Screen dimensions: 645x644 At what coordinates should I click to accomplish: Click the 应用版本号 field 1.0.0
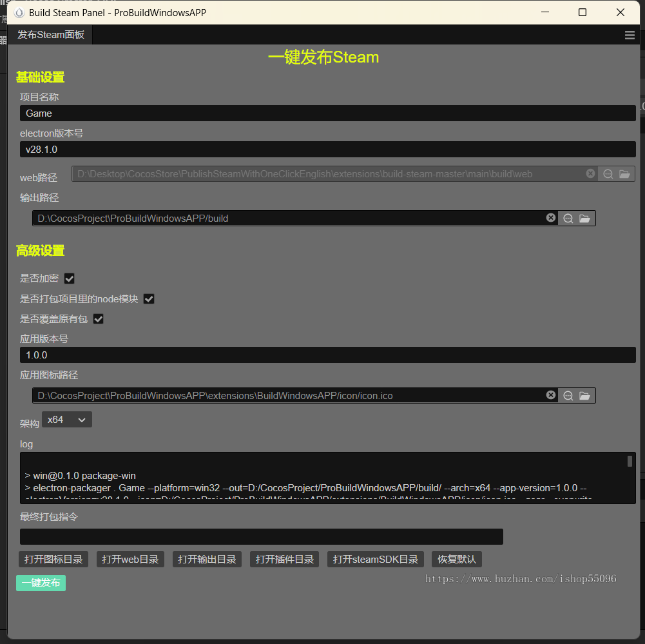[x=328, y=355]
